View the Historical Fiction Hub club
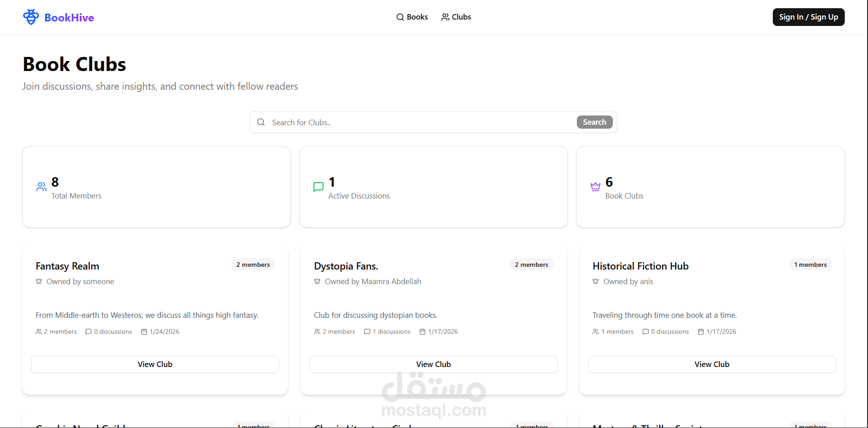868x428 pixels. pyautogui.click(x=712, y=364)
